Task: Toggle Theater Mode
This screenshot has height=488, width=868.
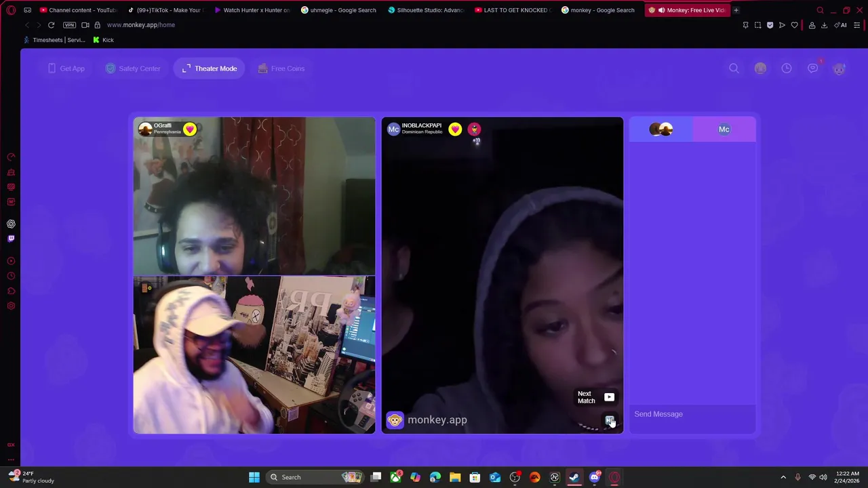Action: [x=209, y=68]
